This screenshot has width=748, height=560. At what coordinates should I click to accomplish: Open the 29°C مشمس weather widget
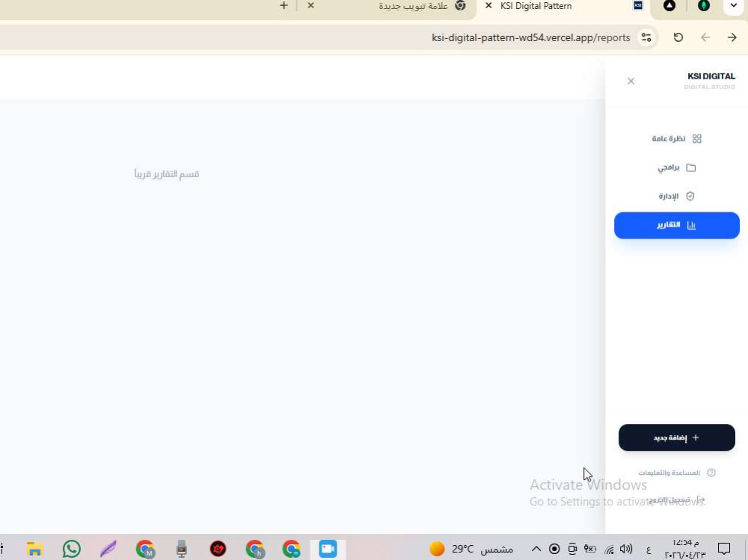click(470, 549)
